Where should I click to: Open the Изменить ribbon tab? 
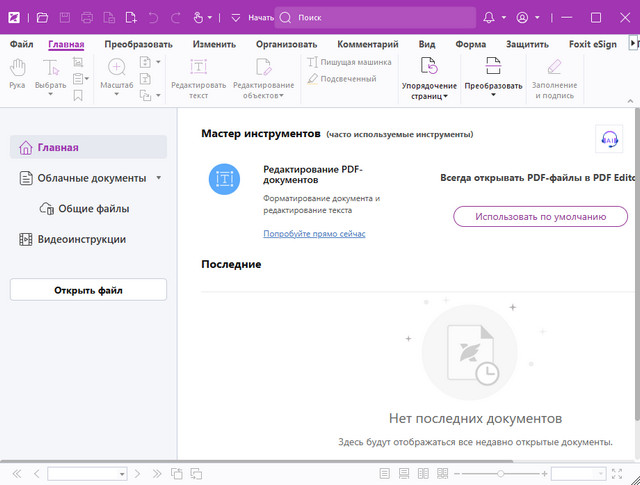[214, 44]
